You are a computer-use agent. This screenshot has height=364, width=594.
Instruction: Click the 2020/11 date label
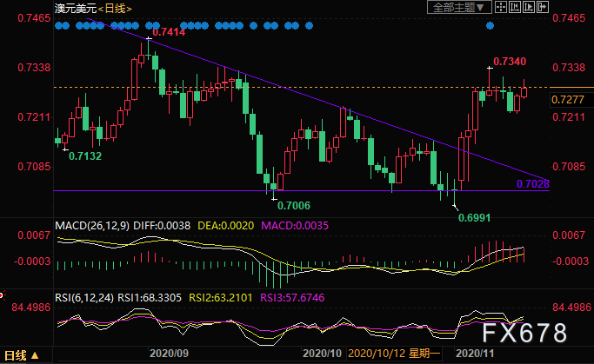(475, 354)
